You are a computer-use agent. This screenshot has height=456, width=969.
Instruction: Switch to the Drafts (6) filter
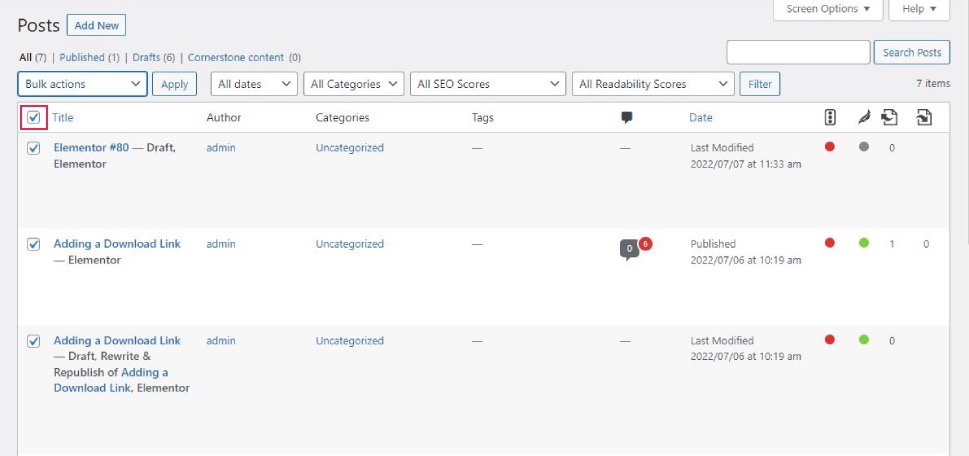153,57
